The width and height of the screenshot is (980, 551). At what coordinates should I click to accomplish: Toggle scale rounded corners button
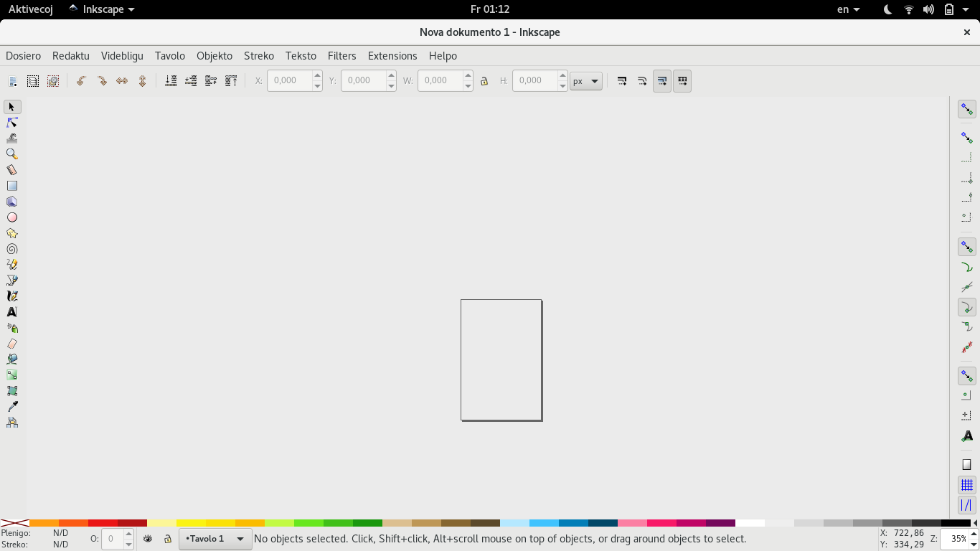click(642, 81)
